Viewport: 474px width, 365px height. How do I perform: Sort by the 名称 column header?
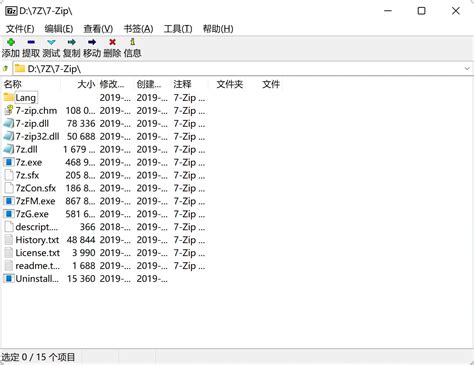coord(13,84)
